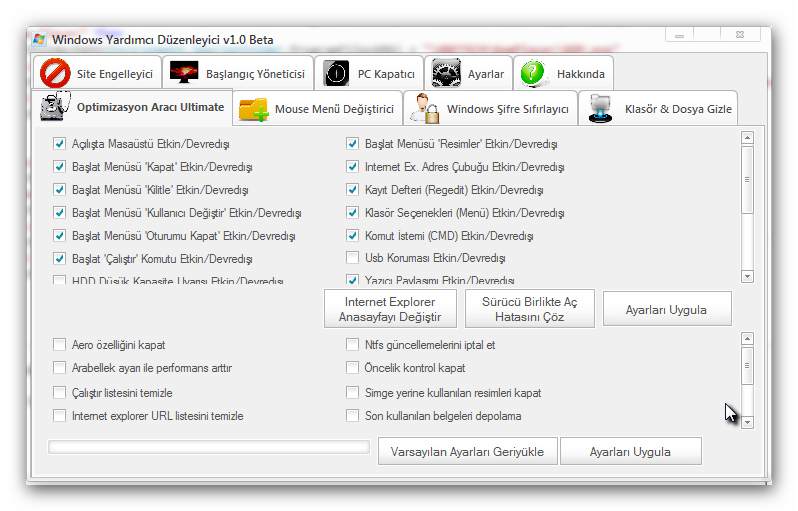Screen dimensions: 798x511
Task: Tick Ntfs güncellemelerini iptal et
Action: point(353,345)
